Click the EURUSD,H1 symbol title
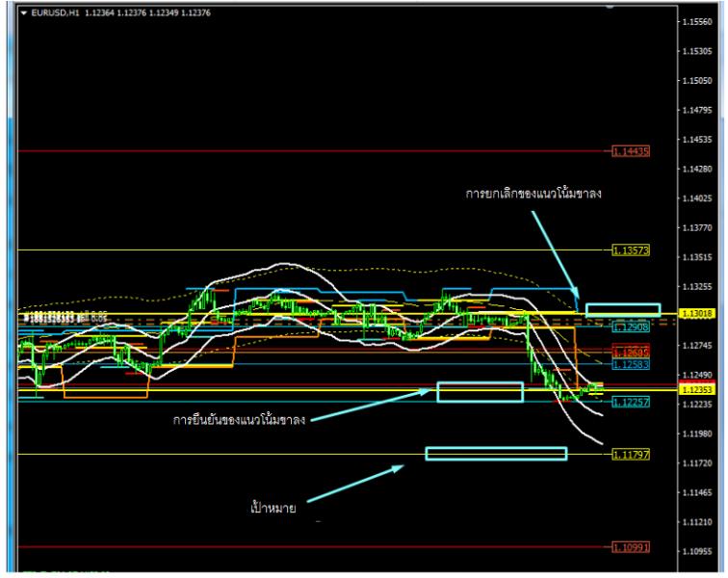 tap(55, 13)
